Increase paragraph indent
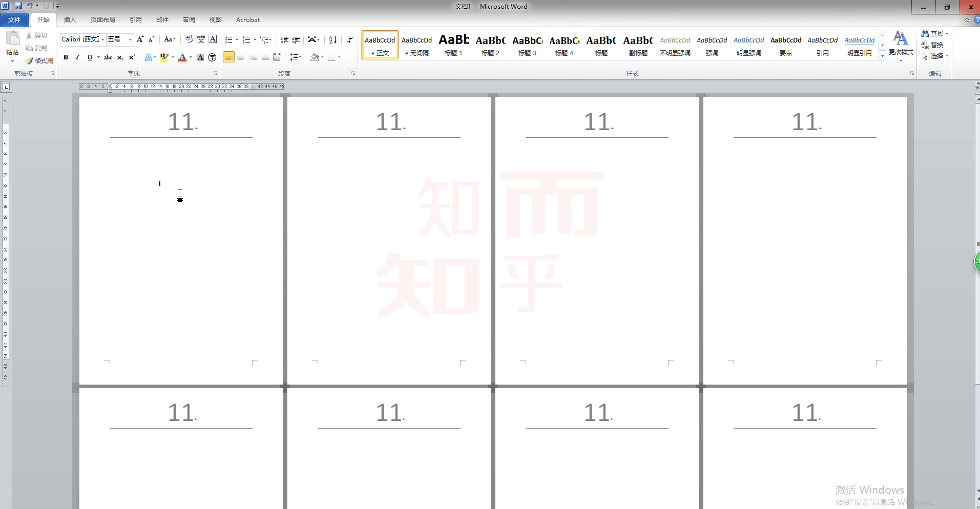 296,39
